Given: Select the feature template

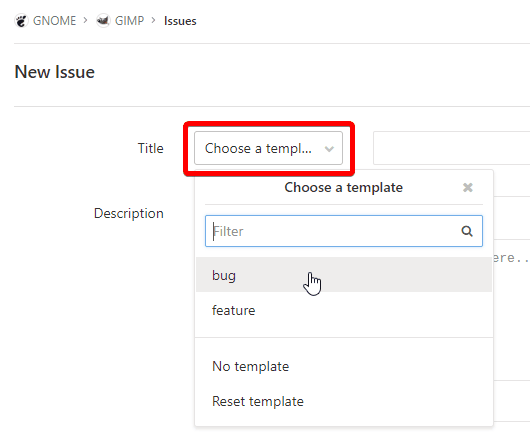Looking at the screenshot, I should (x=344, y=310).
